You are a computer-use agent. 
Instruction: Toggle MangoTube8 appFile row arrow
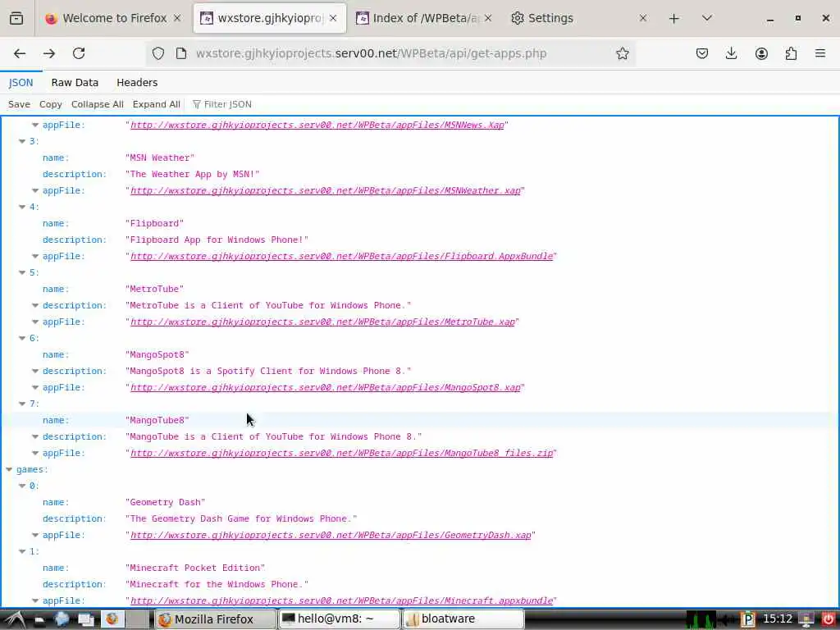35,453
